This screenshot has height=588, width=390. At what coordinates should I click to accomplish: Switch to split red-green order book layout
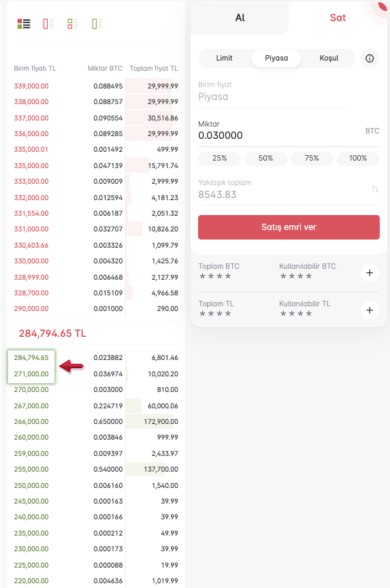[x=72, y=24]
